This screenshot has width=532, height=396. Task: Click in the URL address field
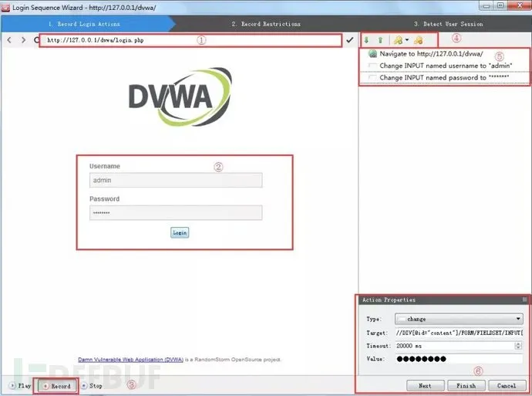coord(190,40)
